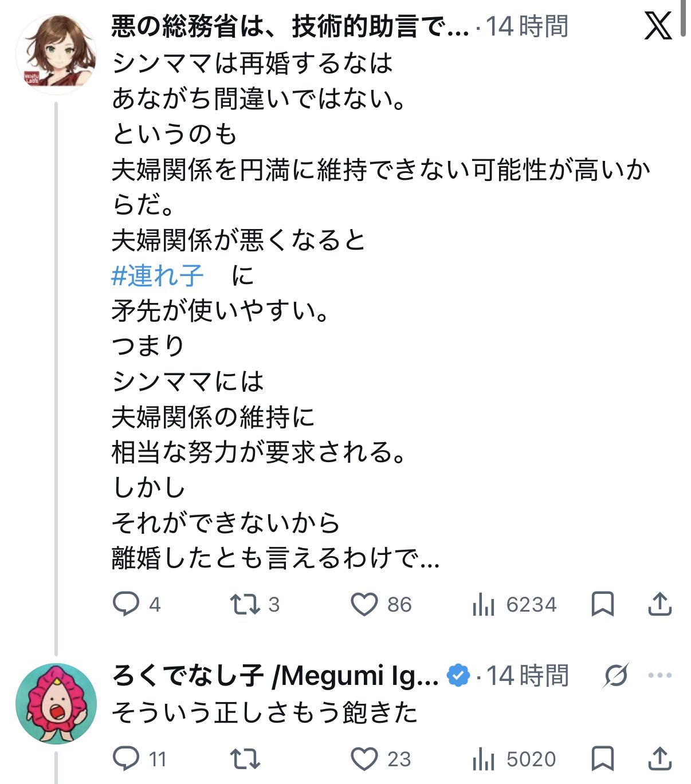Screen dimensions: 691x784
Task: Click the X logo at top right
Action: [658, 26]
